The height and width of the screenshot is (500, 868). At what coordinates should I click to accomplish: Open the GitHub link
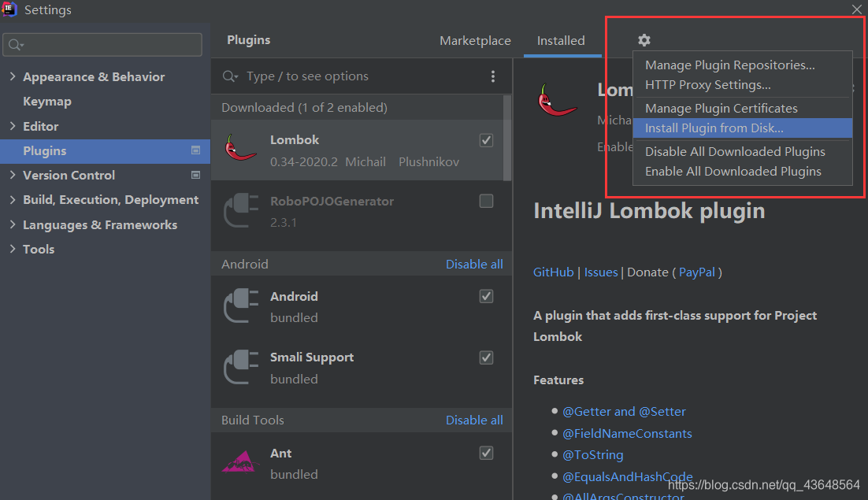point(553,272)
